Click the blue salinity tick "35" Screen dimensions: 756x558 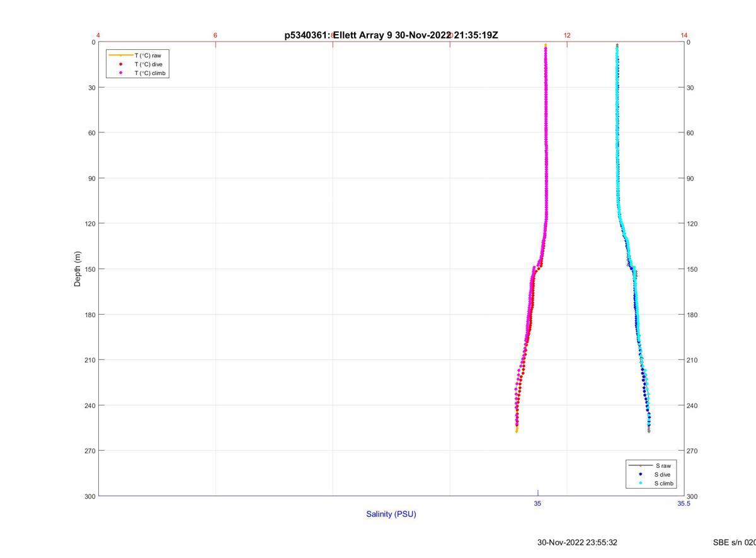pos(537,503)
